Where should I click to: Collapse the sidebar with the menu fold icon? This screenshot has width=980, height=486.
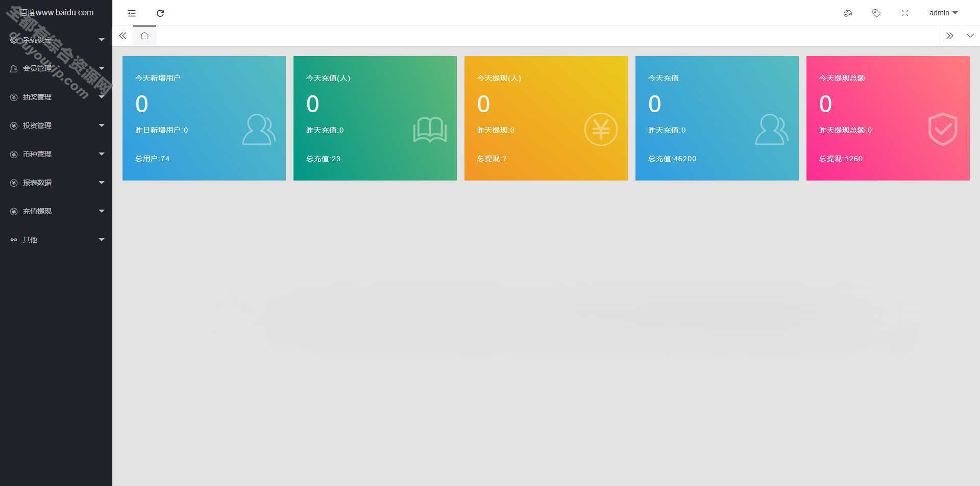(132, 13)
